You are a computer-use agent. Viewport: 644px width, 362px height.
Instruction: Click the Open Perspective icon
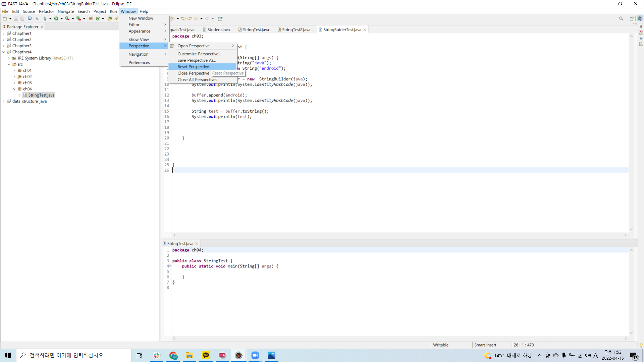click(632, 19)
